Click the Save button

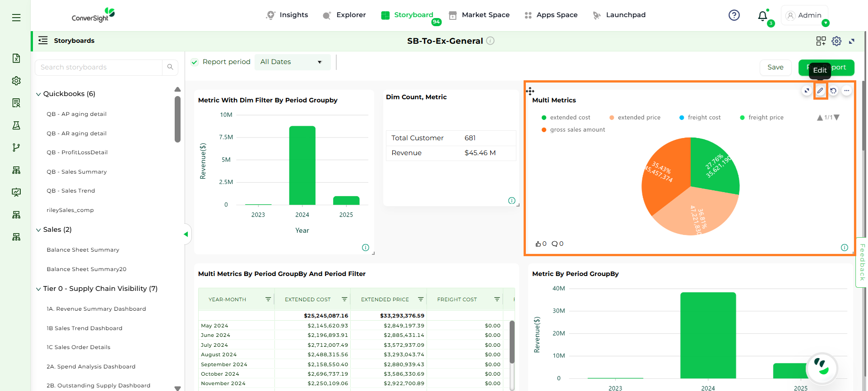coord(775,67)
